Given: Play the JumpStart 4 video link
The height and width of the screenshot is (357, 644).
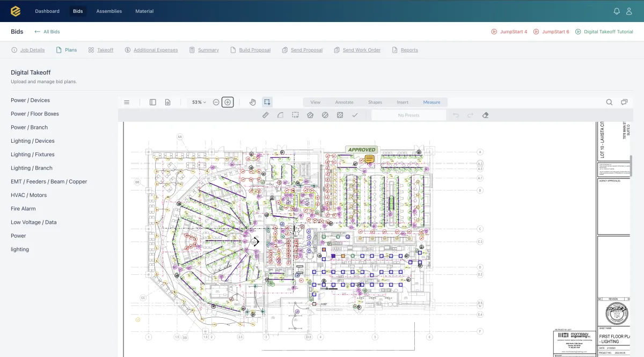Looking at the screenshot, I should click(509, 32).
